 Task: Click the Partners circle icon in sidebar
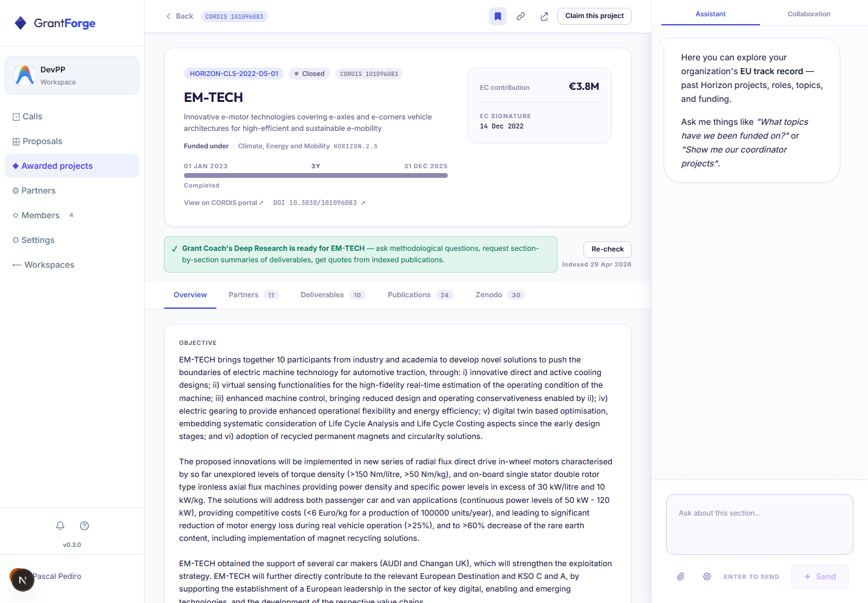16,191
